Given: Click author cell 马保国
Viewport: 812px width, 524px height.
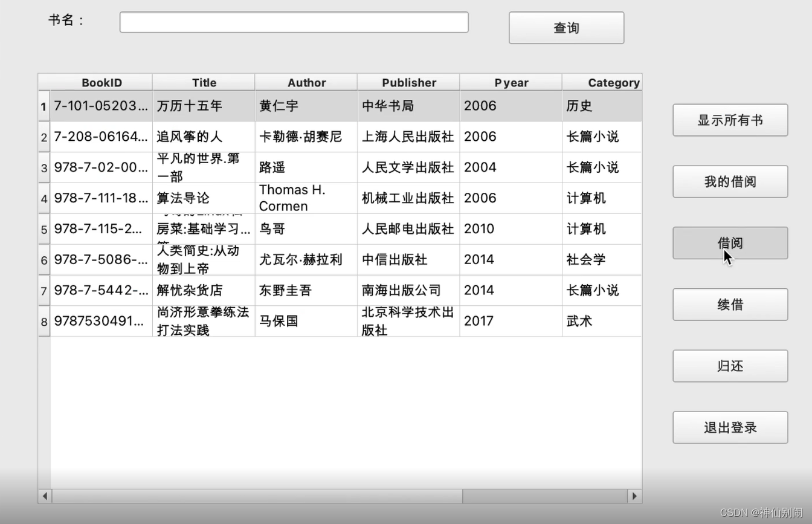Looking at the screenshot, I should pos(306,322).
